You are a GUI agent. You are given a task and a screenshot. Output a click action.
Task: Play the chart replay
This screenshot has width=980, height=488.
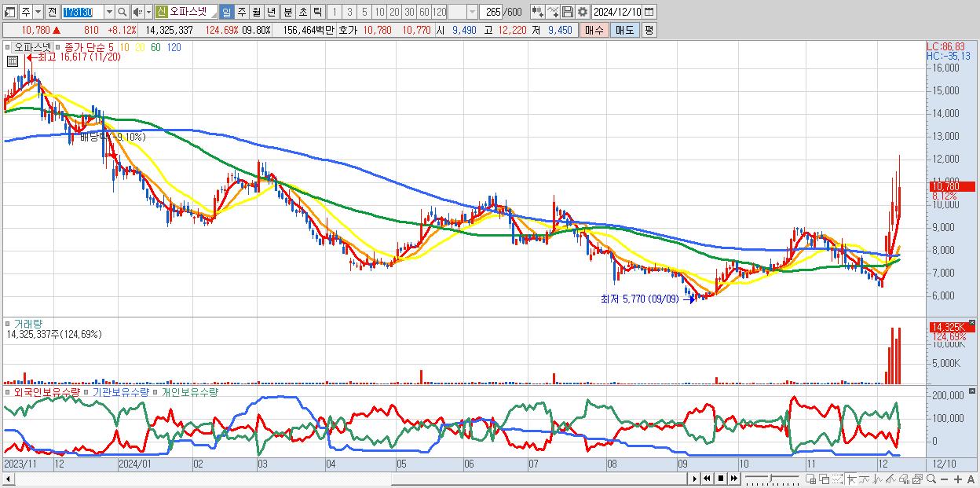coord(695,479)
